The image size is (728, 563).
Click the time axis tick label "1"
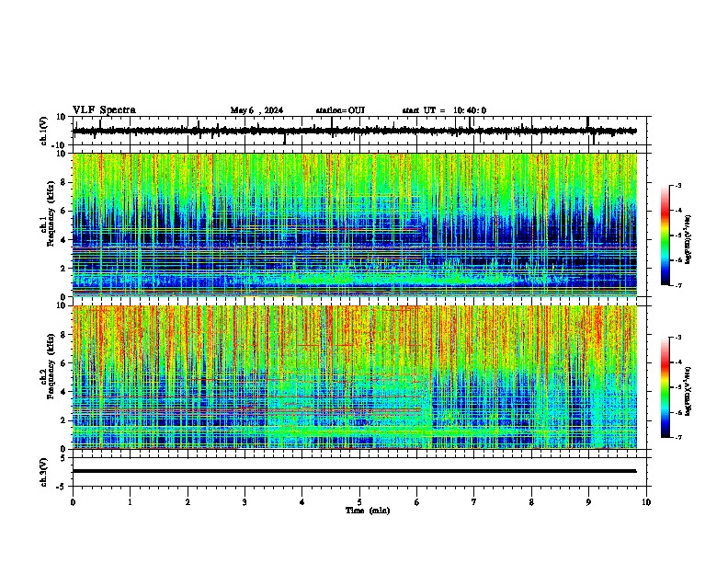pos(130,502)
